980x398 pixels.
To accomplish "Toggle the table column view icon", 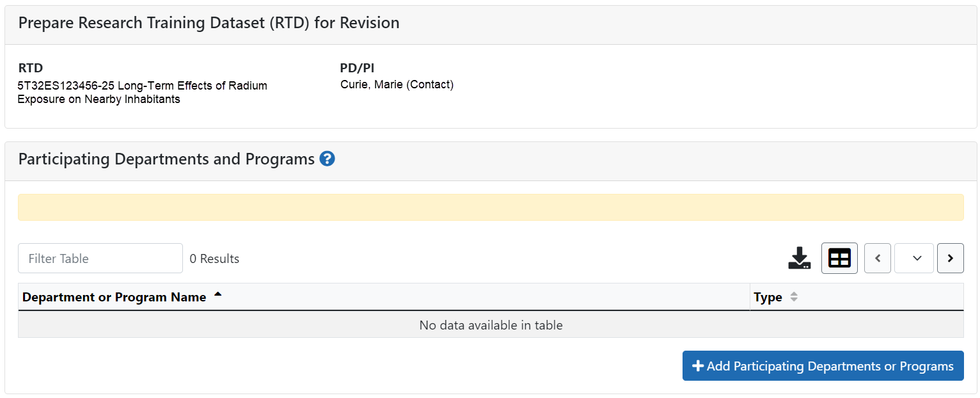I will [x=839, y=259].
